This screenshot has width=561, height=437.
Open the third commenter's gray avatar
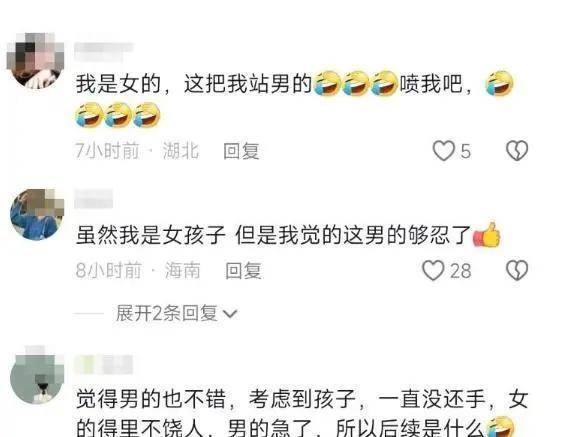point(37,376)
